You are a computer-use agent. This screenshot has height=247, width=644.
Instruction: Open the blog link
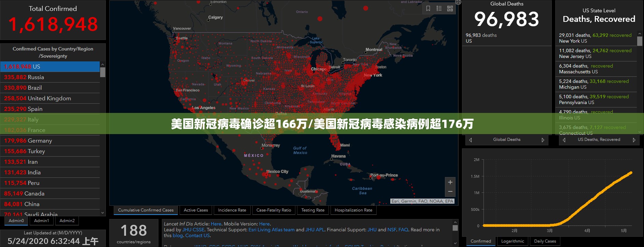click(x=178, y=235)
